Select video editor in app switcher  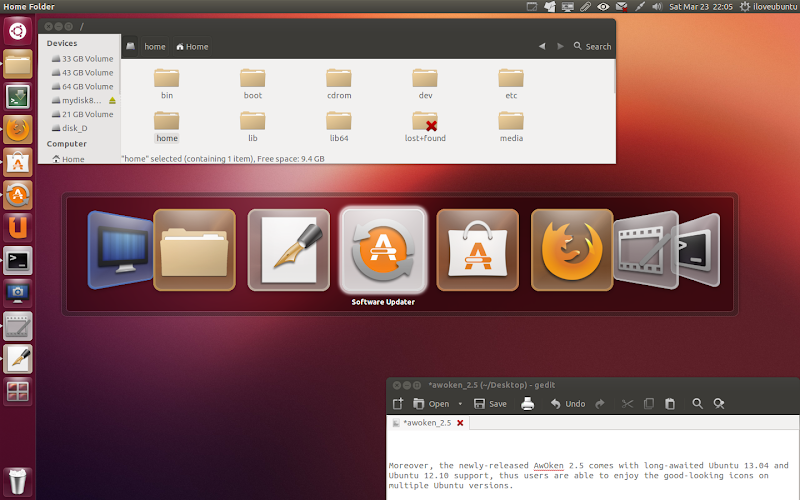point(644,250)
